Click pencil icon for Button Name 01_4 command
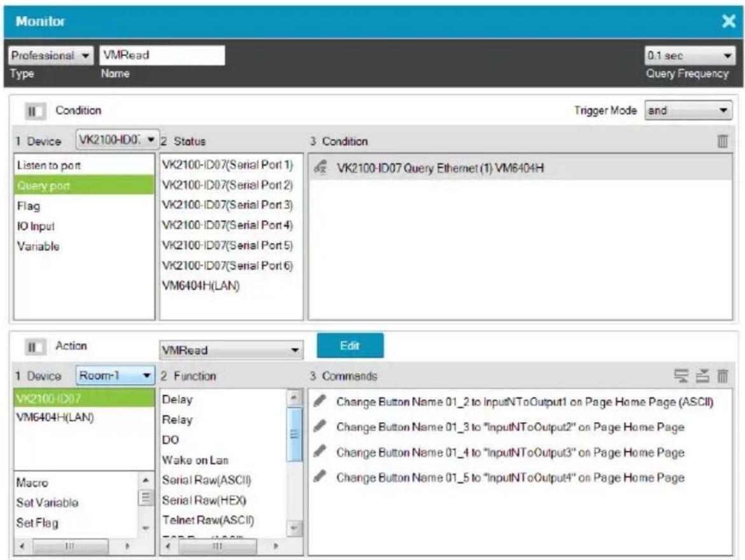 point(320,451)
